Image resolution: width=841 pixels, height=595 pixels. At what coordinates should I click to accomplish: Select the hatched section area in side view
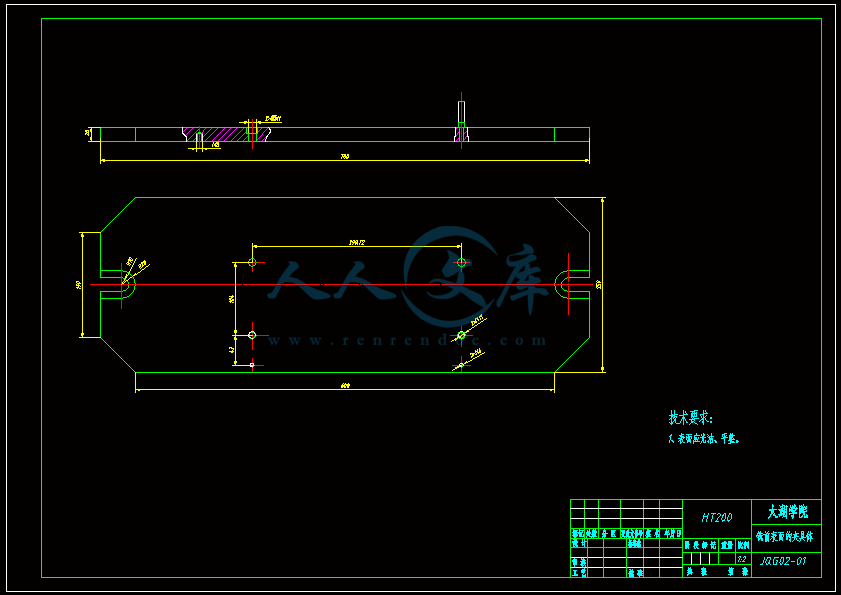(x=225, y=134)
